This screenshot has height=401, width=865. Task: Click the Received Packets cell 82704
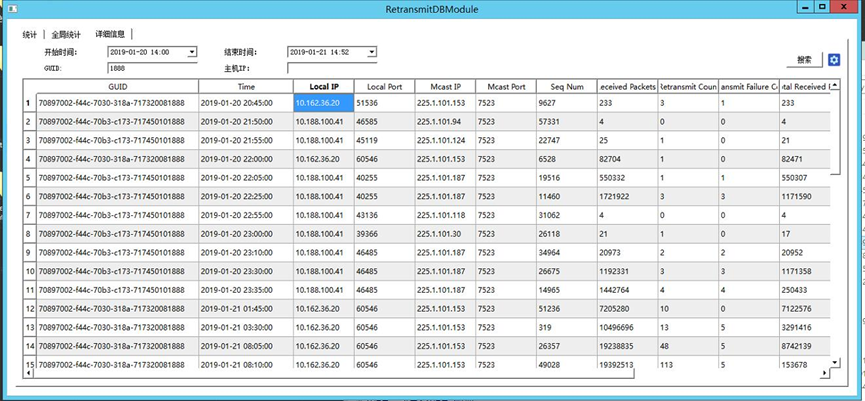(627, 159)
